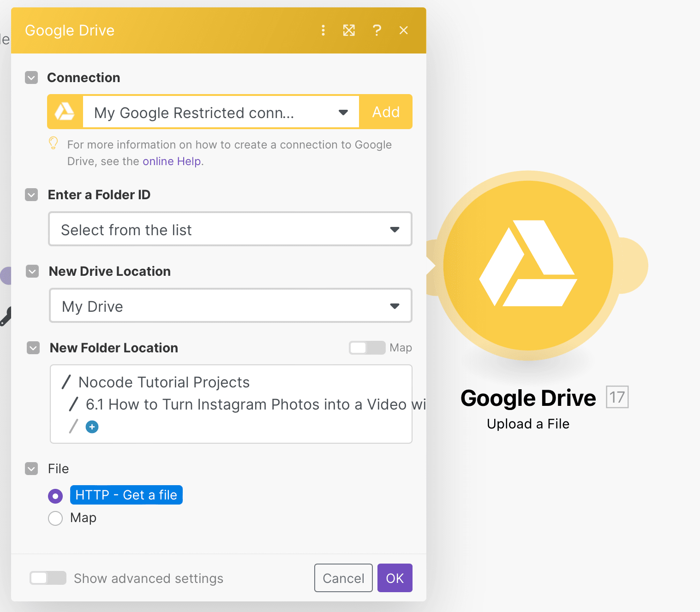Open the online Help link

(x=172, y=161)
